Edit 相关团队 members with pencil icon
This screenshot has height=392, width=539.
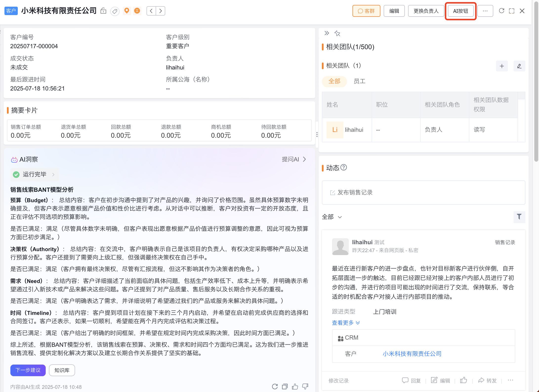pos(519,66)
